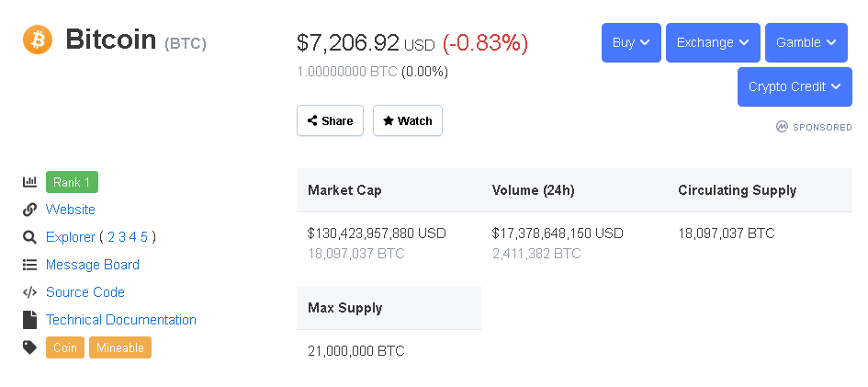This screenshot has height=387, width=868.
Task: Open the Buy dropdown
Action: point(631,42)
